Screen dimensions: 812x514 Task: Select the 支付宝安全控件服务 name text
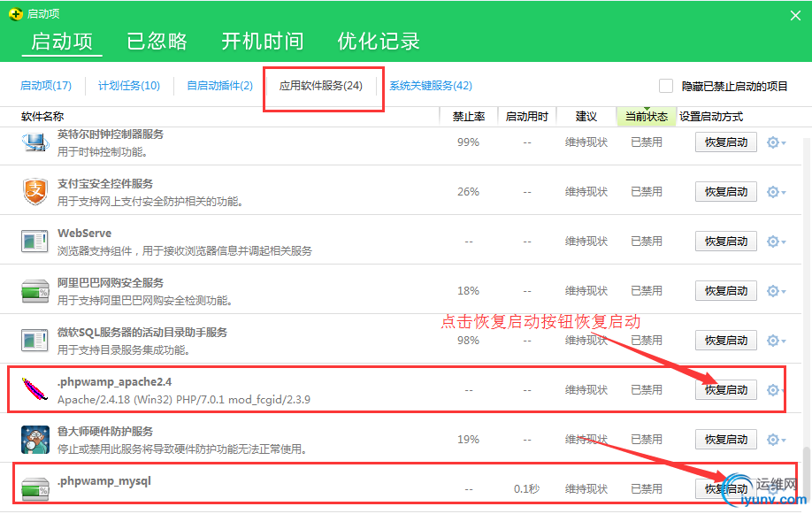click(x=105, y=184)
